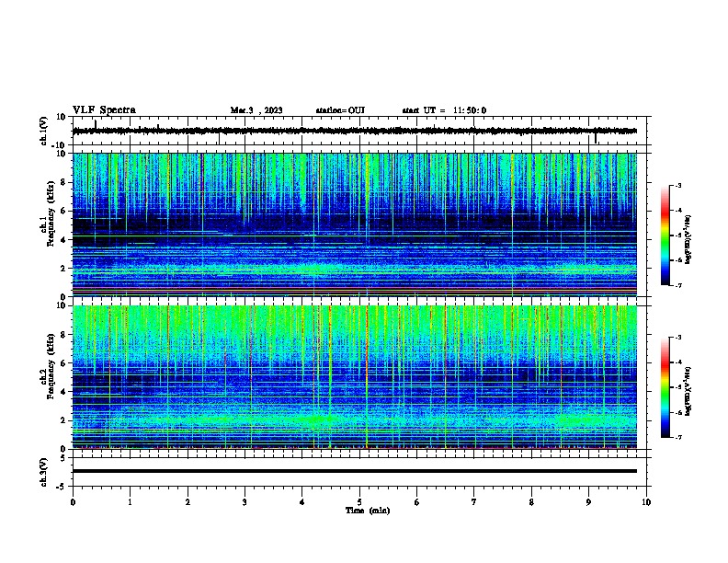Click the ch.2 spectrogram panel
728x563 pixels.
click(355, 377)
